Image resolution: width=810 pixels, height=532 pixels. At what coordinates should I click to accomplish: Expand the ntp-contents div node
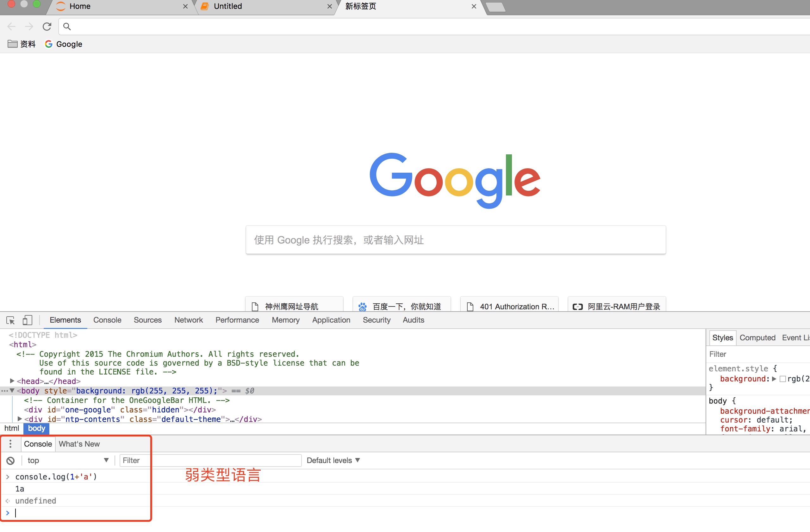pos(19,419)
